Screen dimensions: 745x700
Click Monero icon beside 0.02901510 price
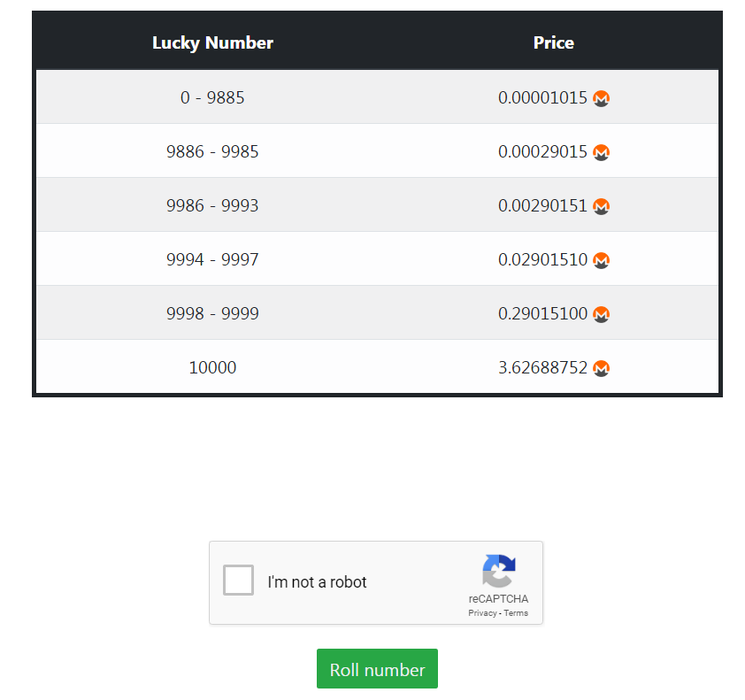pyautogui.click(x=601, y=260)
